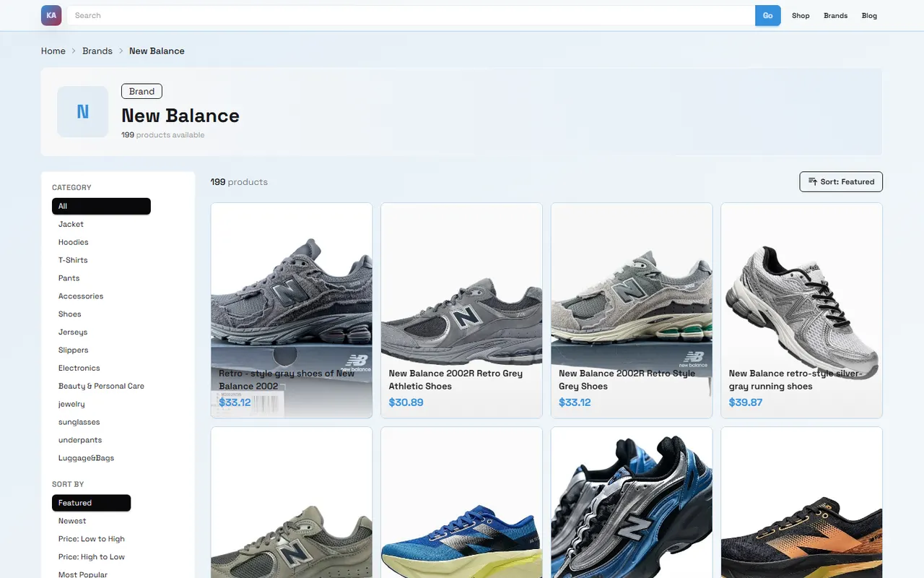
Task: Filter by Beauty & Personal Care category
Action: (101, 387)
